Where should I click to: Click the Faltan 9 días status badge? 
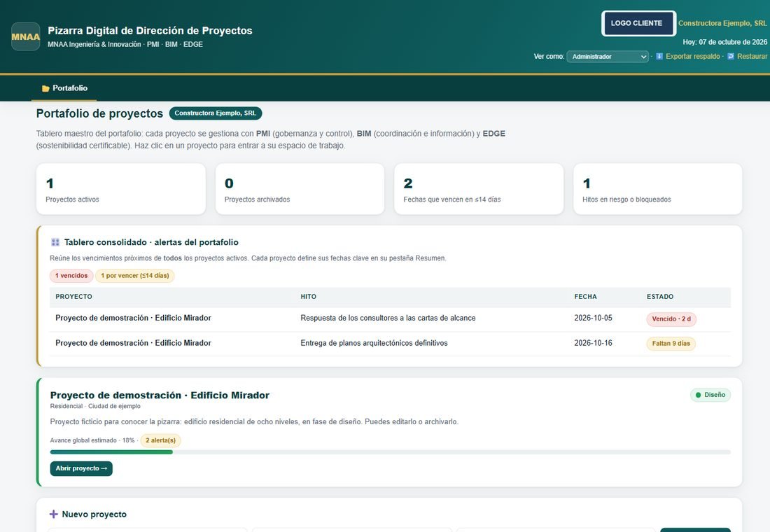[x=671, y=344]
